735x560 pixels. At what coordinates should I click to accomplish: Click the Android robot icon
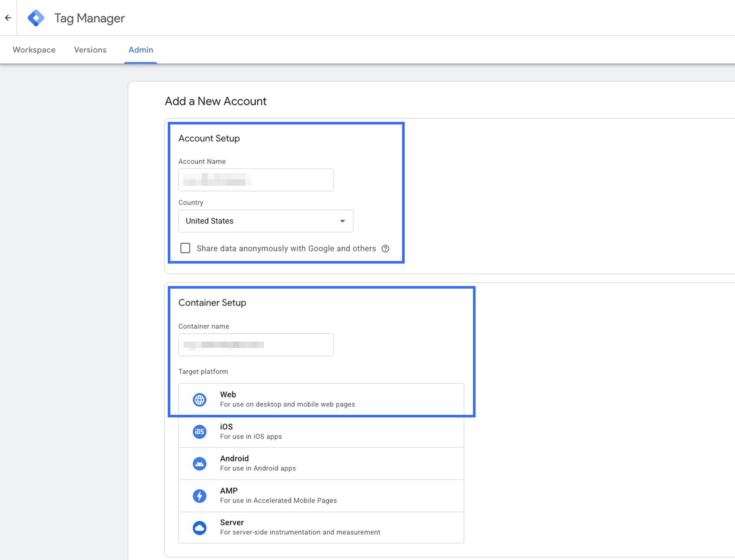pos(199,464)
